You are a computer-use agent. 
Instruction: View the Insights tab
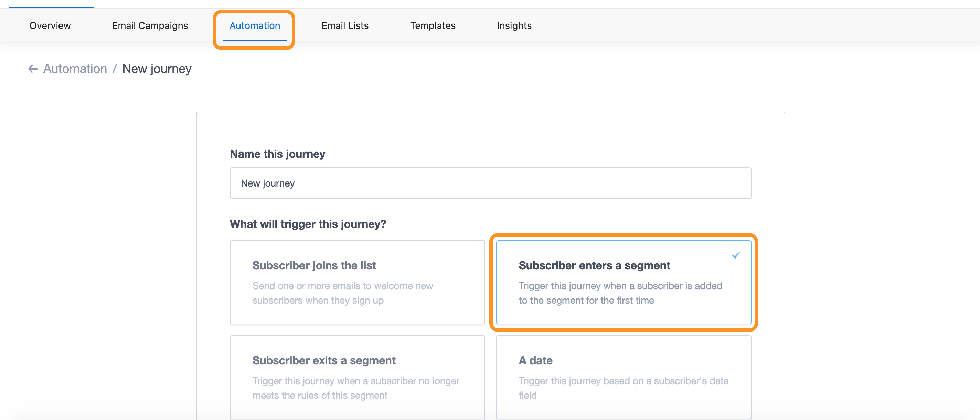[x=514, y=25]
